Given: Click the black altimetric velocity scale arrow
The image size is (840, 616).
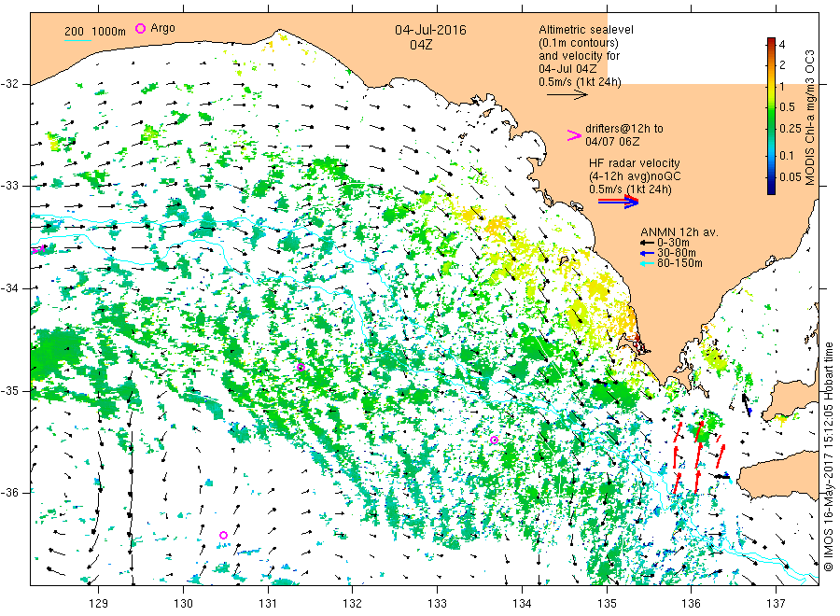Looking at the screenshot, I should (566, 94).
